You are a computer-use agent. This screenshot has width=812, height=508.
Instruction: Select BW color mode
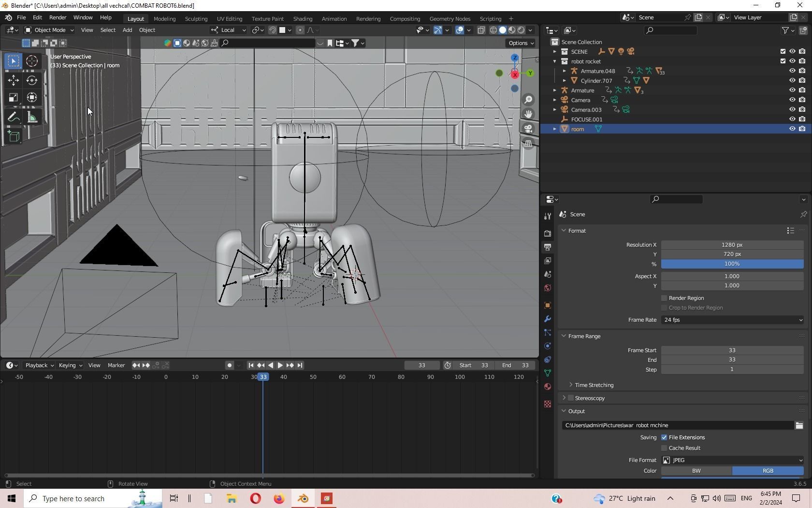tap(696, 471)
